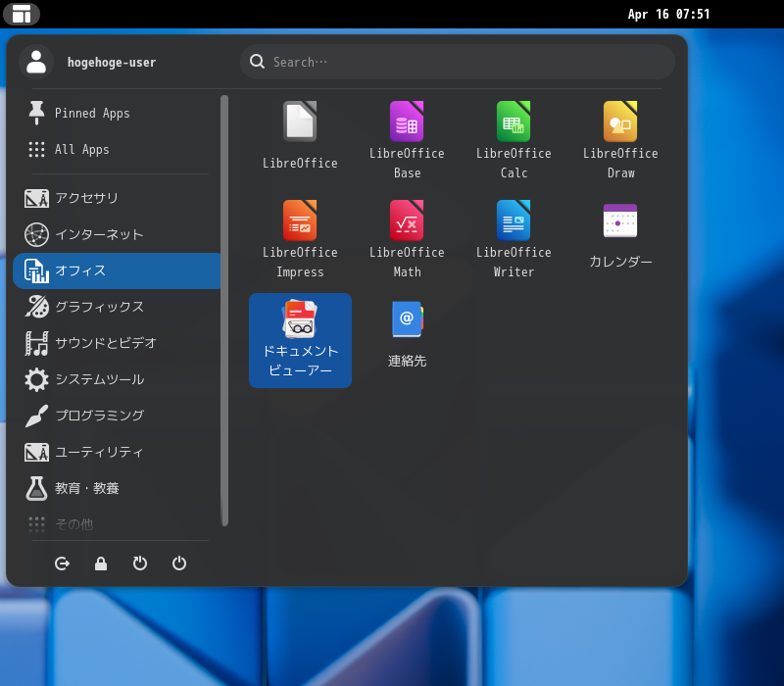Select the インターネット category

point(98,234)
